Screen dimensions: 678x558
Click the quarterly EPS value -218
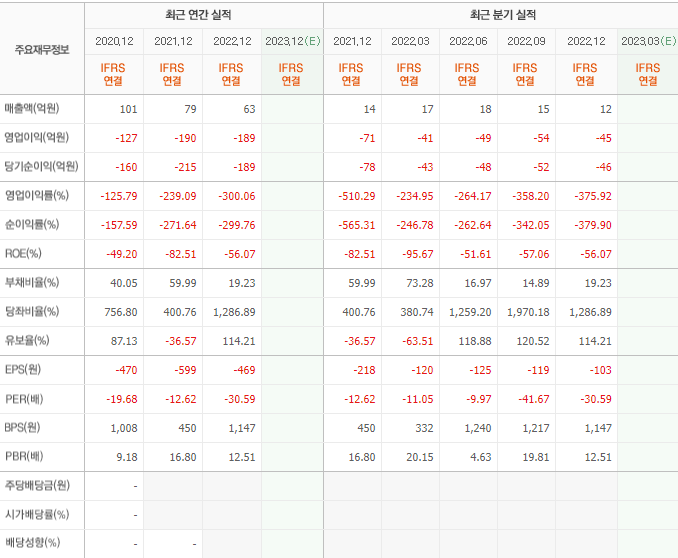[x=364, y=370]
